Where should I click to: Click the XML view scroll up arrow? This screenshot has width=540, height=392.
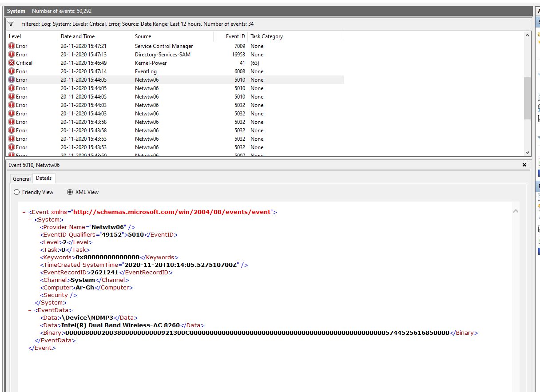[516, 211]
